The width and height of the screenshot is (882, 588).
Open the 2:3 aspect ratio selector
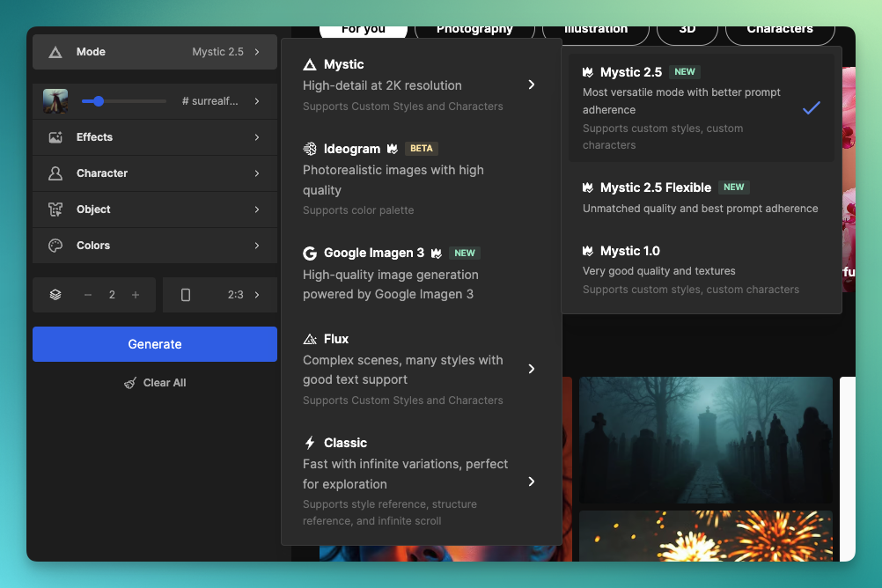(x=220, y=295)
